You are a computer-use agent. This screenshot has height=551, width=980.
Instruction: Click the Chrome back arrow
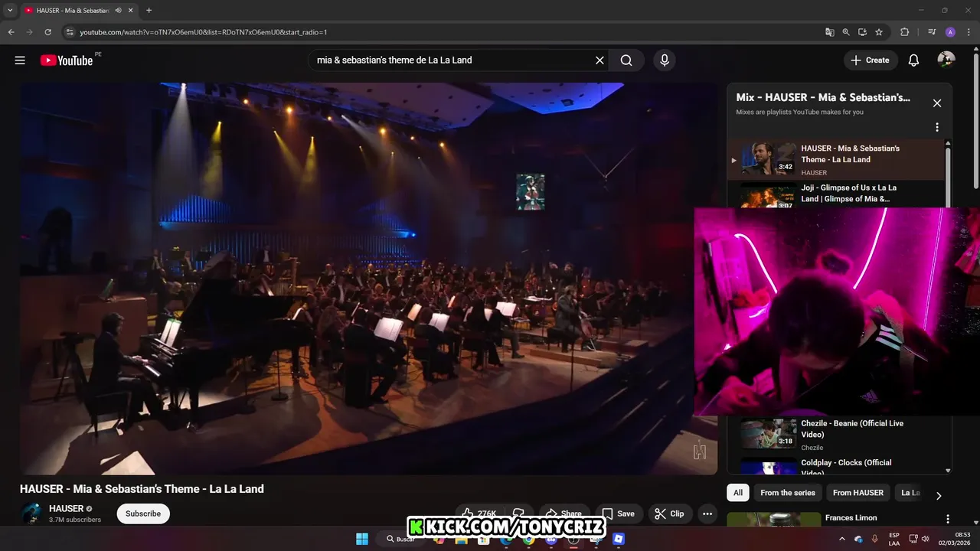pyautogui.click(x=11, y=32)
